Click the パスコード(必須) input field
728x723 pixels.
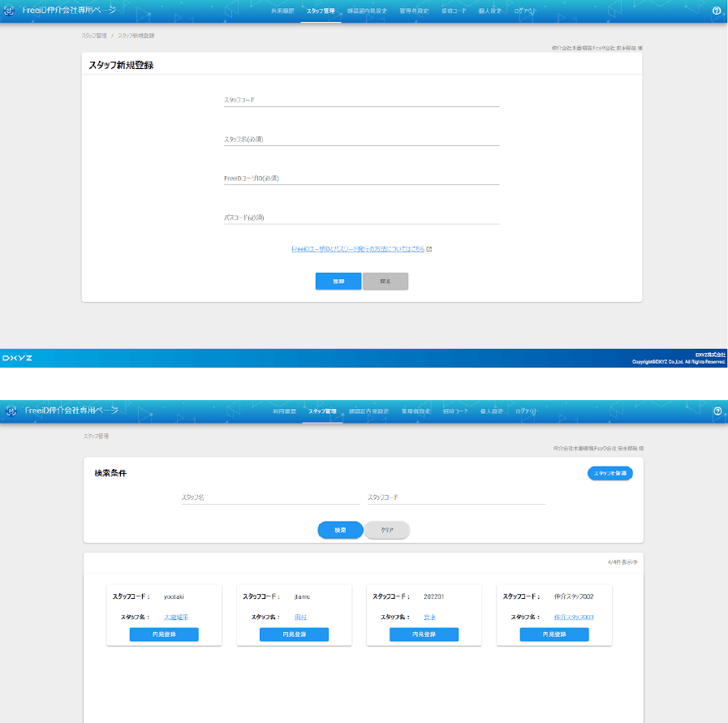click(x=361, y=217)
